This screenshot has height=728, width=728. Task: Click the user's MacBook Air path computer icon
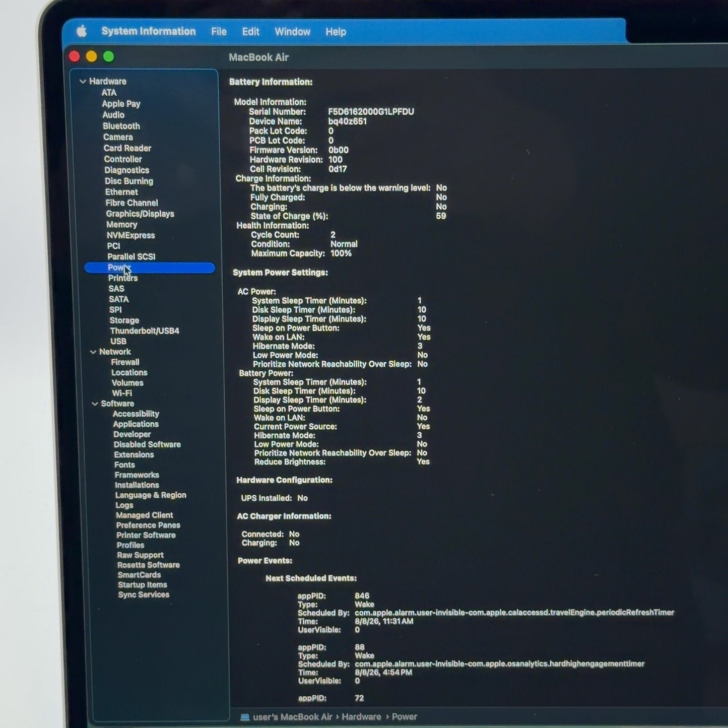coord(245,717)
